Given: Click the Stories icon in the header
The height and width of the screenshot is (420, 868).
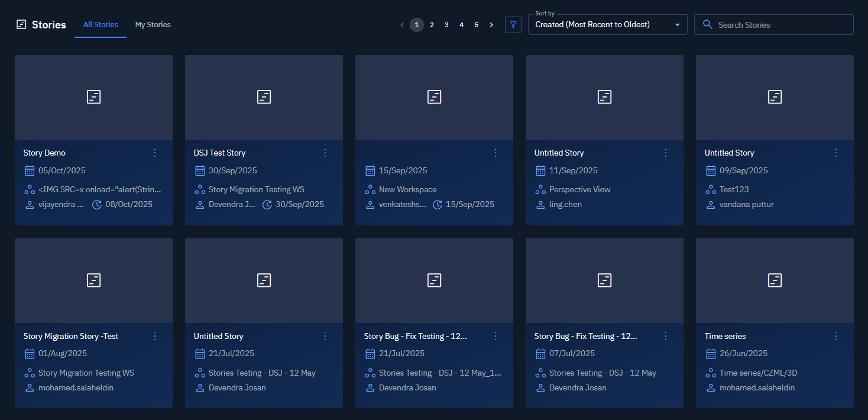Looking at the screenshot, I should pyautogui.click(x=21, y=25).
